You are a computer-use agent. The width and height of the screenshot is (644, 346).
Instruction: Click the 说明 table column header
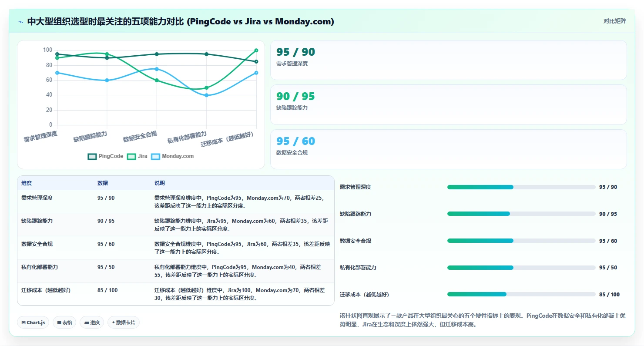point(160,183)
